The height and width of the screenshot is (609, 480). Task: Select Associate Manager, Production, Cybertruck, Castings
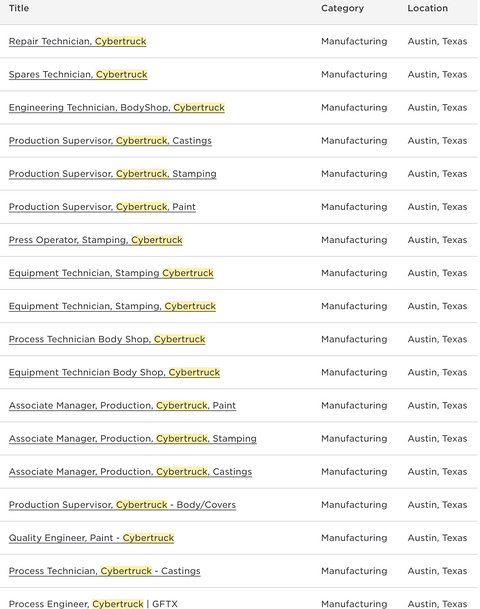point(130,472)
